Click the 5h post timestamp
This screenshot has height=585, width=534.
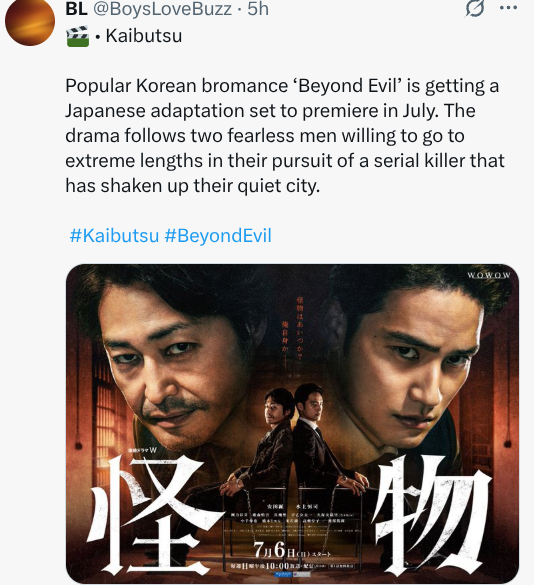pyautogui.click(x=258, y=9)
